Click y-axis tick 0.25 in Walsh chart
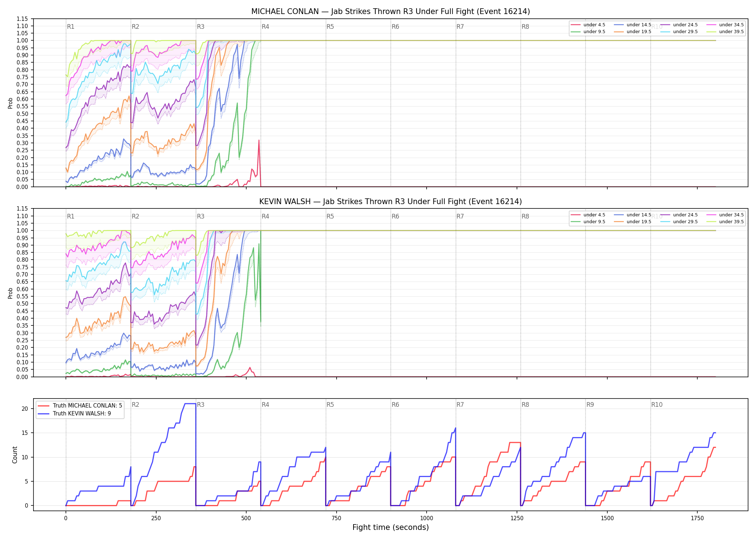This screenshot has width=756, height=540. (x=22, y=340)
